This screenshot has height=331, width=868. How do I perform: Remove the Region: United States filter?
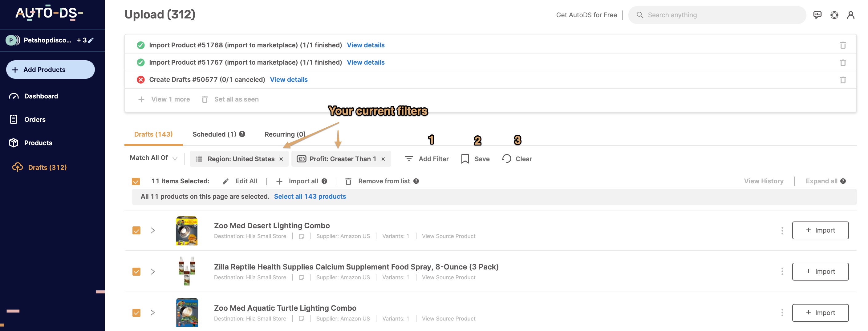point(281,159)
